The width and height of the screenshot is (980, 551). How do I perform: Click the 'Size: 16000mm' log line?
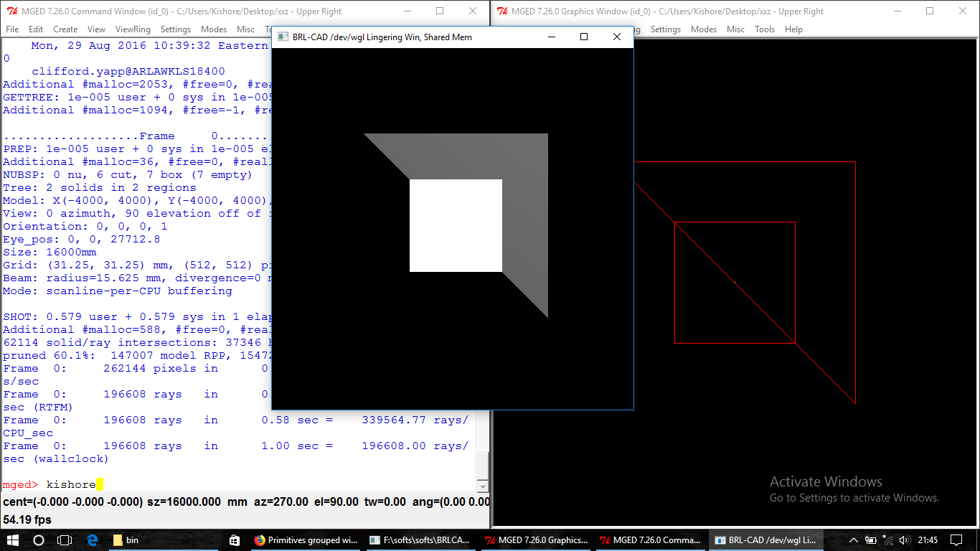50,253
